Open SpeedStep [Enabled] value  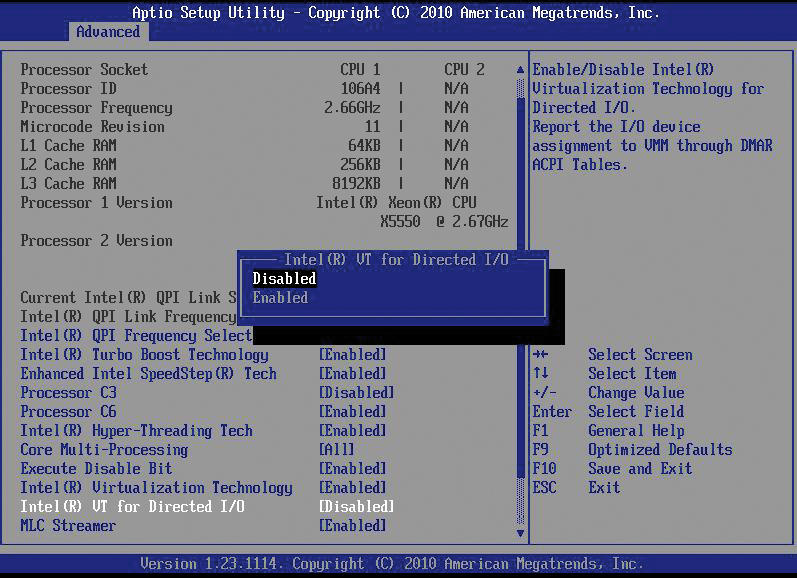click(352, 374)
